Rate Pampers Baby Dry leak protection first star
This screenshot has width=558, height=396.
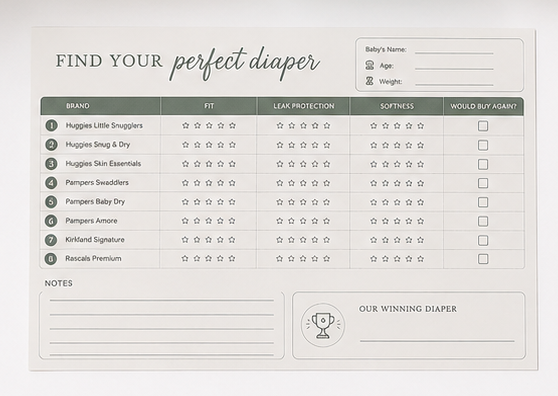coord(280,202)
